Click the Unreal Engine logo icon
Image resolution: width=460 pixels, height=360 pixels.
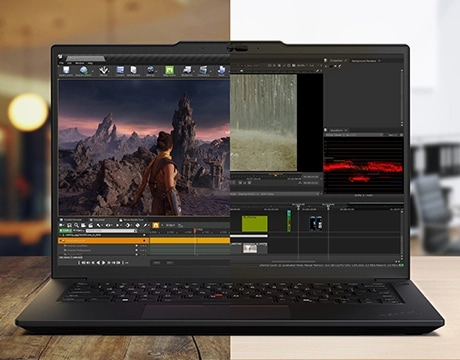pyautogui.click(x=60, y=57)
